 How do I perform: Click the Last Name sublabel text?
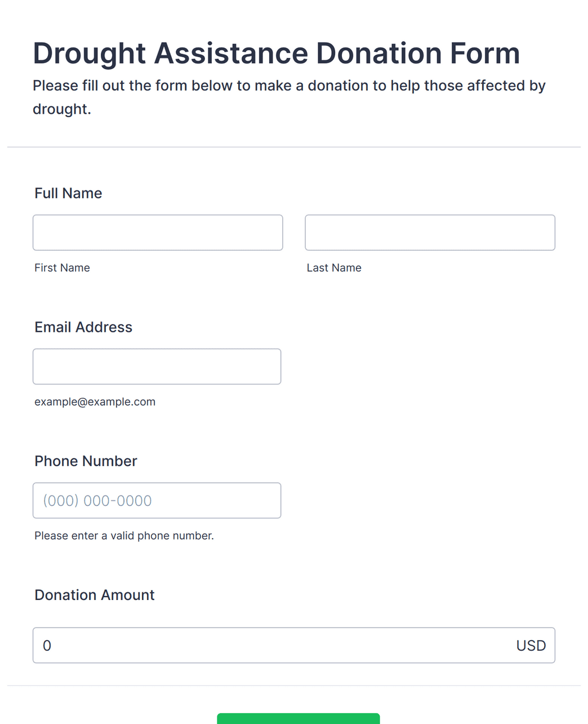[x=334, y=268]
